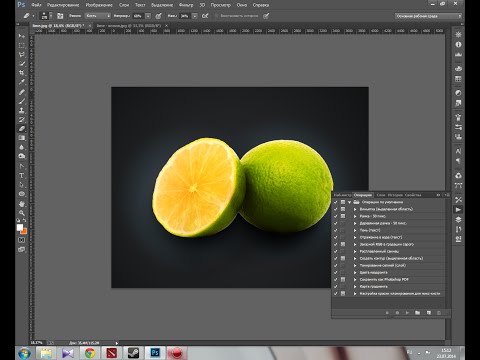Select the Lasso tool

click(22, 54)
